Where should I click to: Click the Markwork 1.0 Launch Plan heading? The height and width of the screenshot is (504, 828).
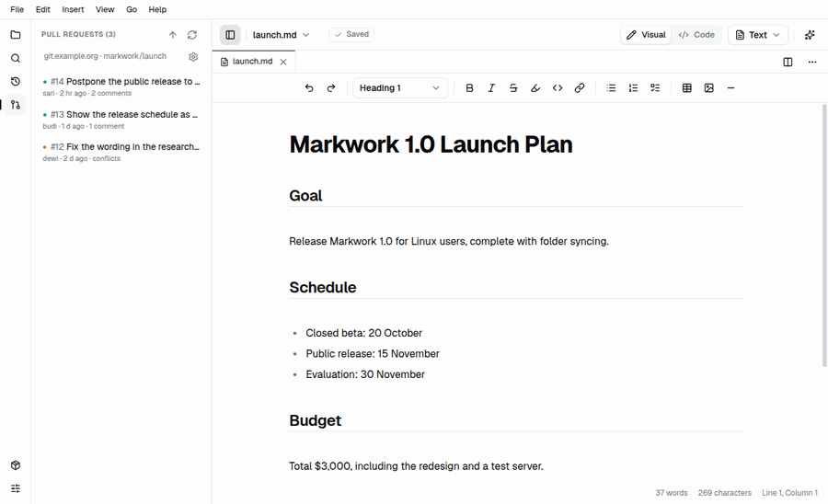click(x=431, y=144)
